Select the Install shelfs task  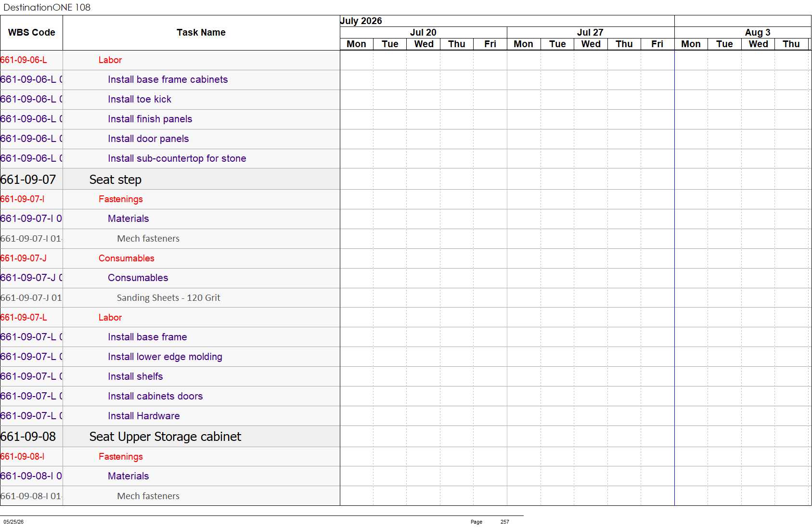pyautogui.click(x=135, y=376)
